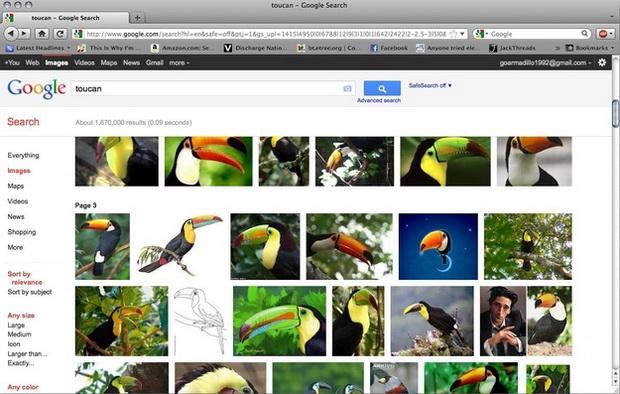Open the Bookmarks menu in the toolbar
The width and height of the screenshot is (620, 394).
pyautogui.click(x=590, y=48)
